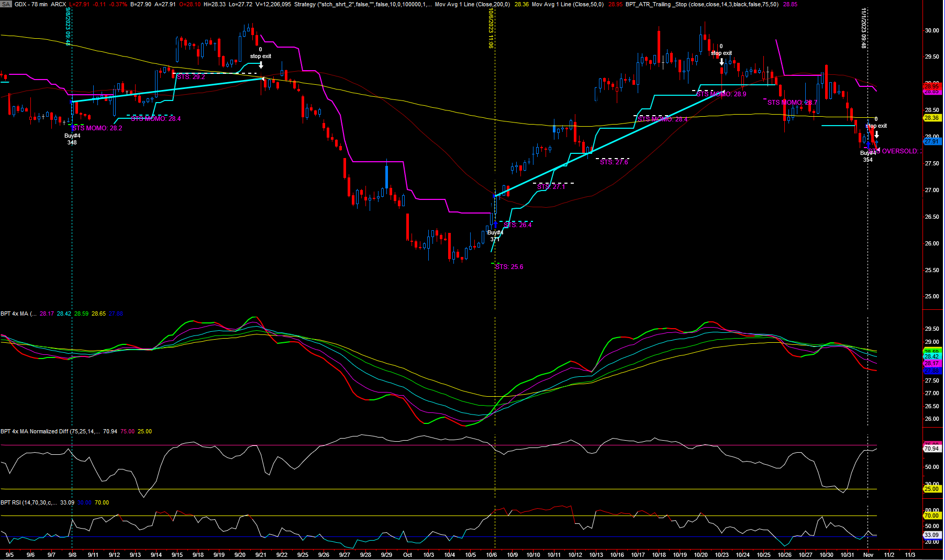
Task: Click the Oct date on time axis
Action: coord(407,555)
